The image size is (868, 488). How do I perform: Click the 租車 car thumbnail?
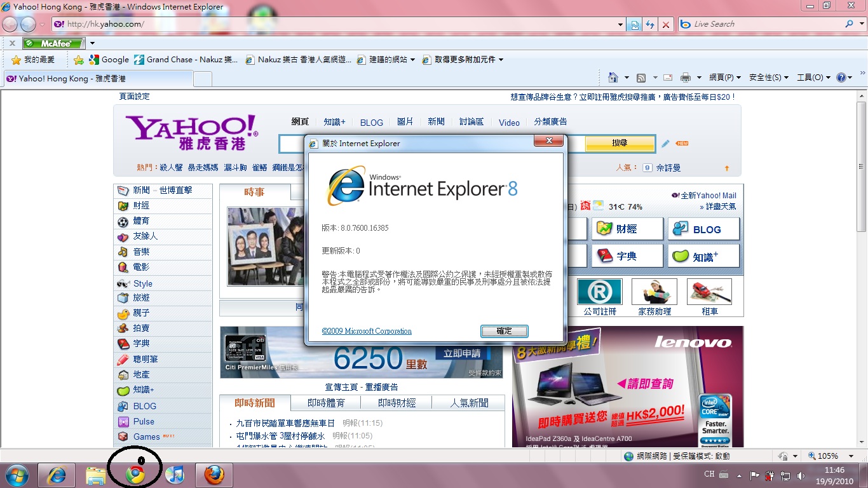coord(709,292)
